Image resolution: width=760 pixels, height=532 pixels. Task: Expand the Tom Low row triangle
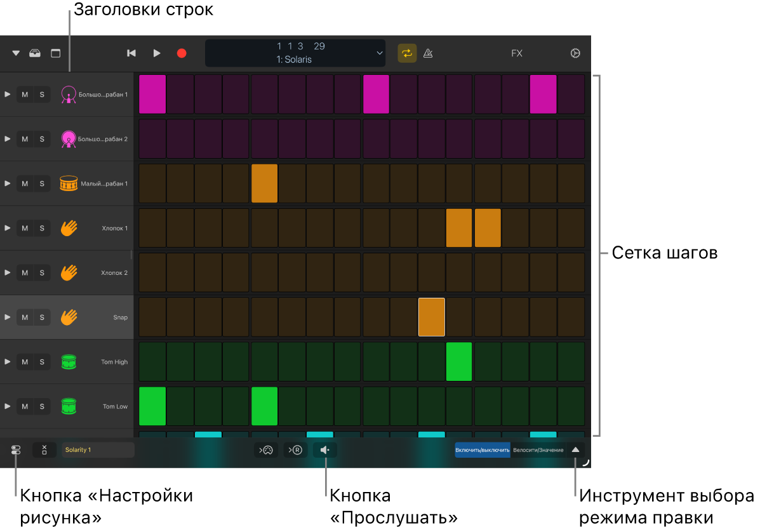tap(8, 406)
